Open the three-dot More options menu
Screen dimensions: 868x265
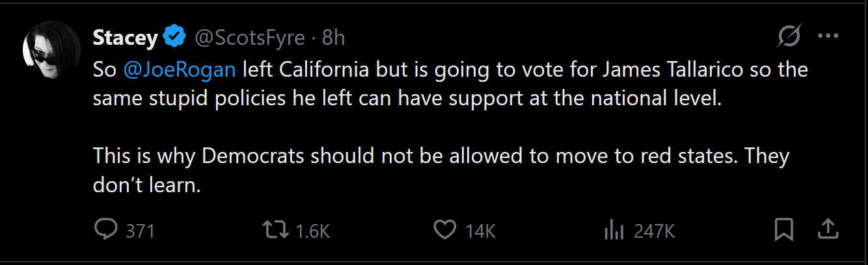pyautogui.click(x=828, y=37)
